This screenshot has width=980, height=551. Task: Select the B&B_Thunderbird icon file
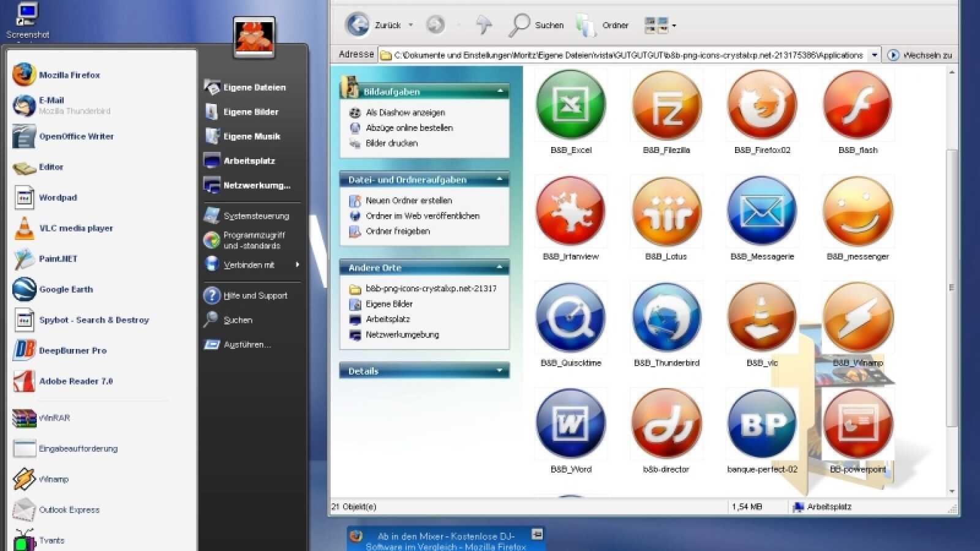pyautogui.click(x=666, y=318)
